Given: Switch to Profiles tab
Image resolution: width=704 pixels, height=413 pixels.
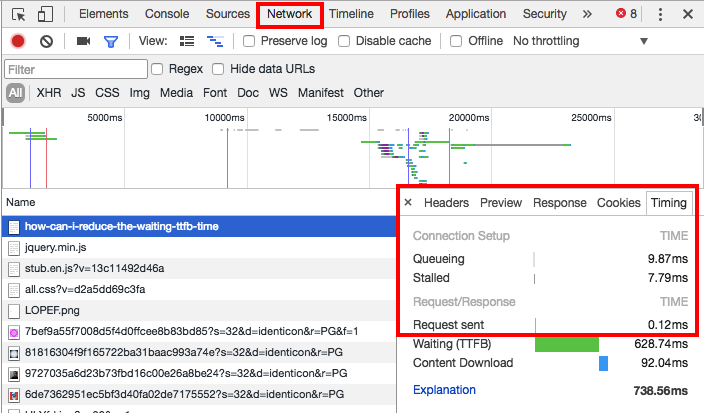Looking at the screenshot, I should tap(409, 14).
